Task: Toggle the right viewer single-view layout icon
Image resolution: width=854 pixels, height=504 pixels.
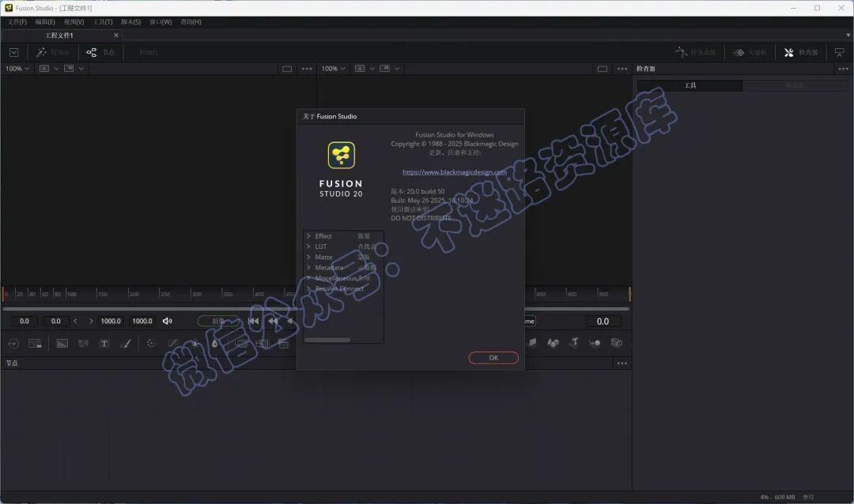Action: pos(603,69)
